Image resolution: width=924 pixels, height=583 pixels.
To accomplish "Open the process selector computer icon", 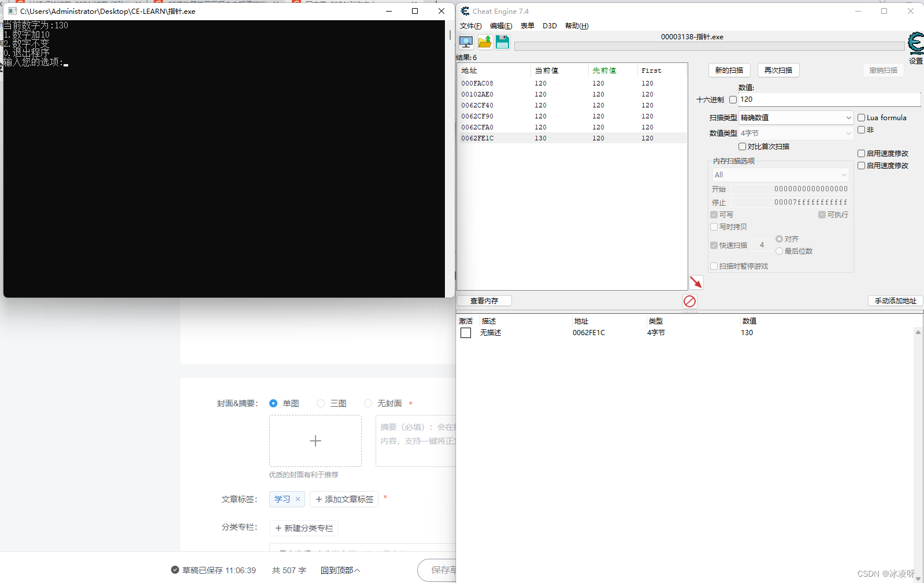I will click(x=466, y=42).
